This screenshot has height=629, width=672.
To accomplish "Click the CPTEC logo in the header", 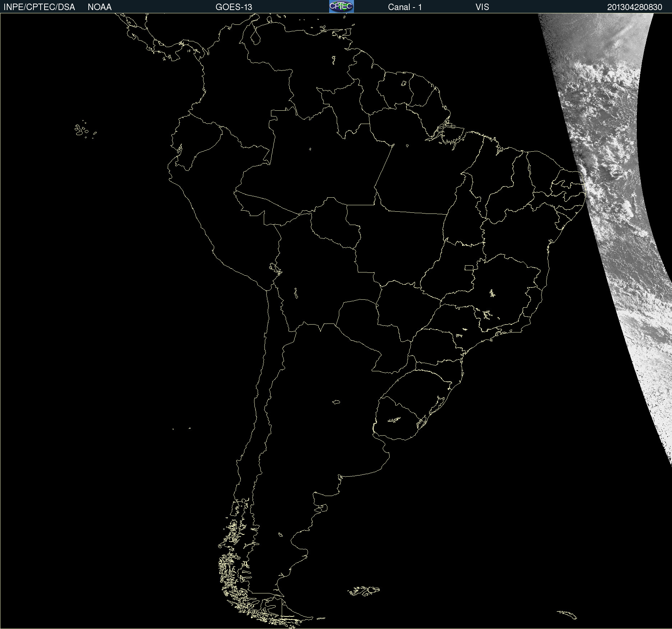I will [341, 6].
